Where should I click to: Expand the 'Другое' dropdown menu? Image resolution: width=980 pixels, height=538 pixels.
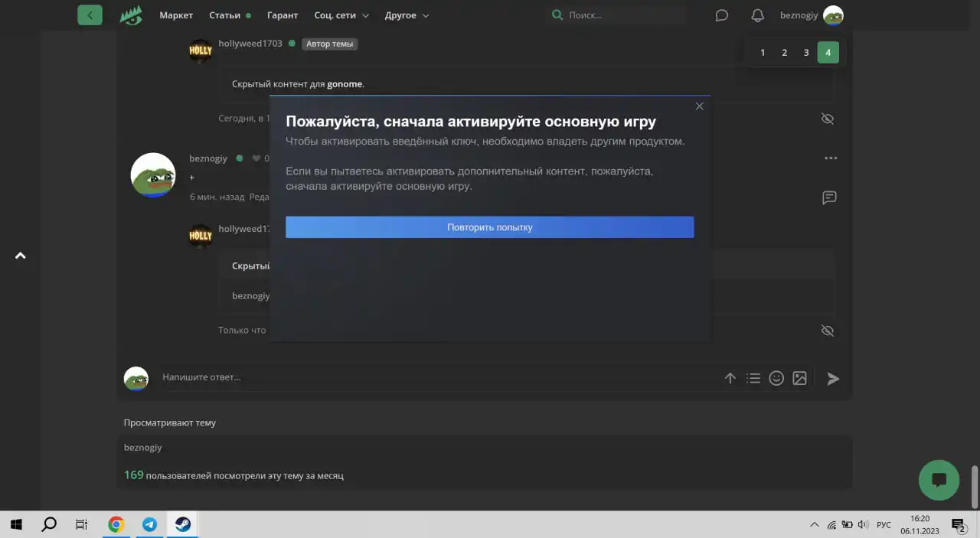407,15
